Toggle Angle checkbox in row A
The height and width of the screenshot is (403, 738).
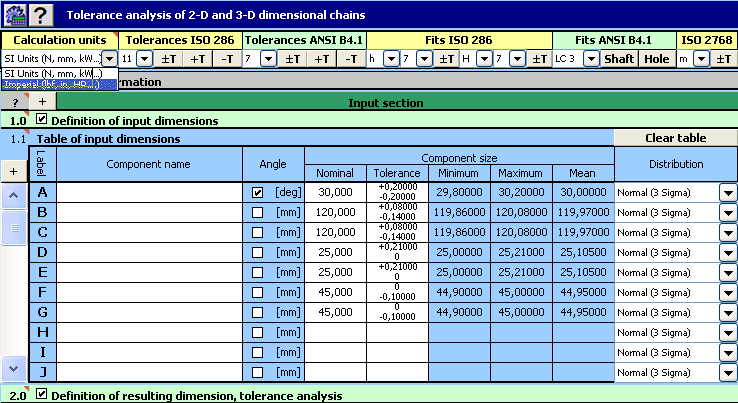tap(257, 193)
